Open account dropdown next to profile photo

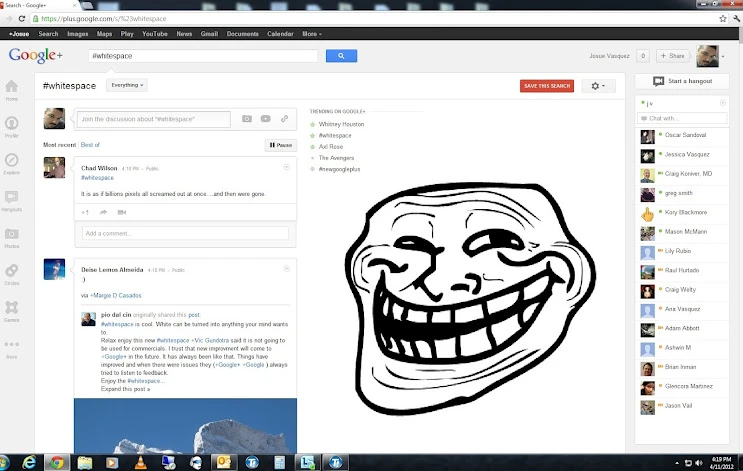(723, 56)
